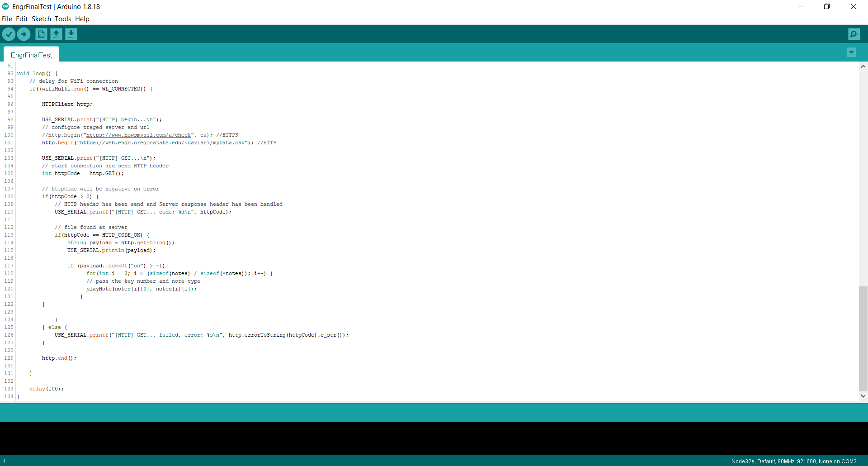The image size is (868, 466).
Task: Click the Arduino logo in title bar
Action: click(x=5, y=6)
